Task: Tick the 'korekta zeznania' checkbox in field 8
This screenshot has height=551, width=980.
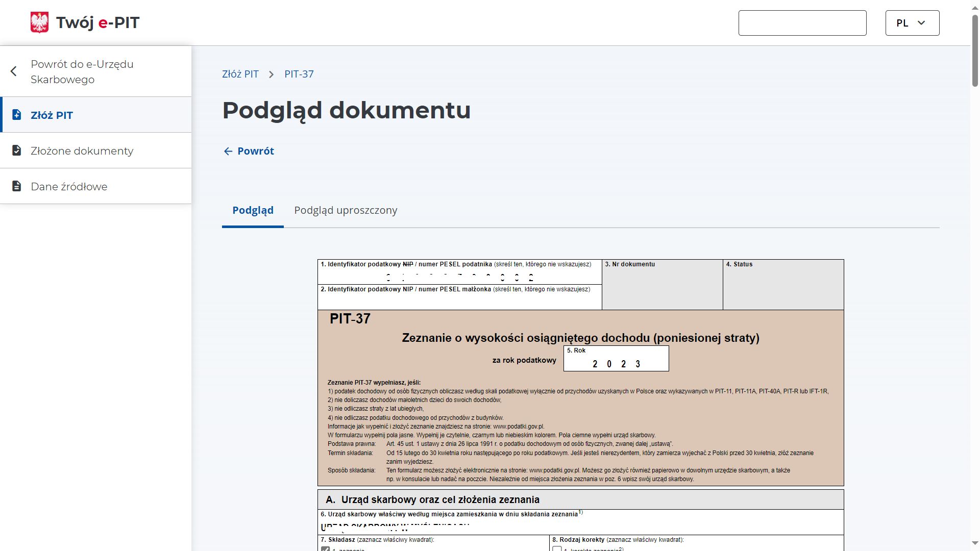Action: pos(557,549)
